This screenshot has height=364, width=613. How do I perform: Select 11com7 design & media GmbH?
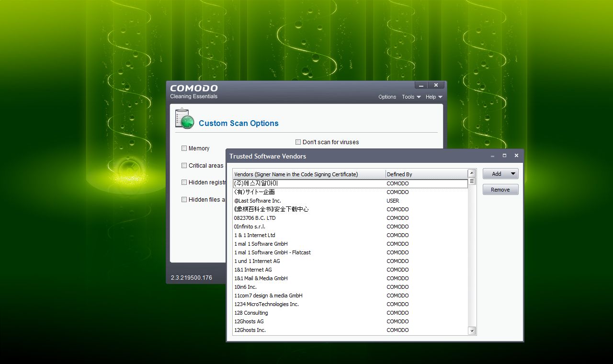pos(350,296)
